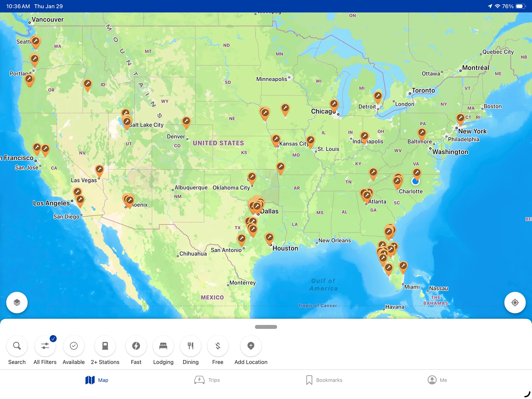The width and height of the screenshot is (532, 399).
Task: Select station pin near Houston
Action: [x=269, y=237]
